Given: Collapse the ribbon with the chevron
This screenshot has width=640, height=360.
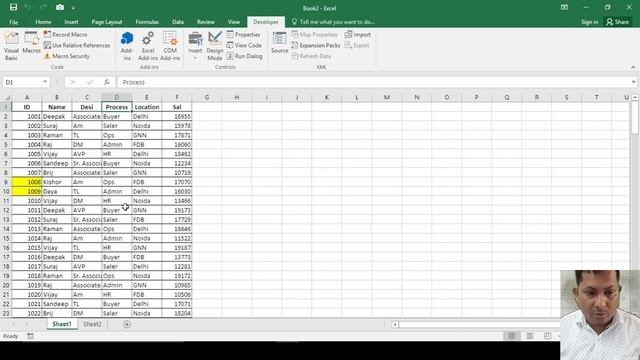Looking at the screenshot, I should [633, 67].
